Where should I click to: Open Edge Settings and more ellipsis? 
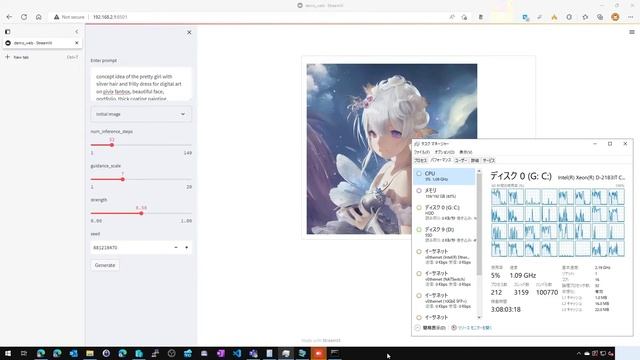pos(631,17)
